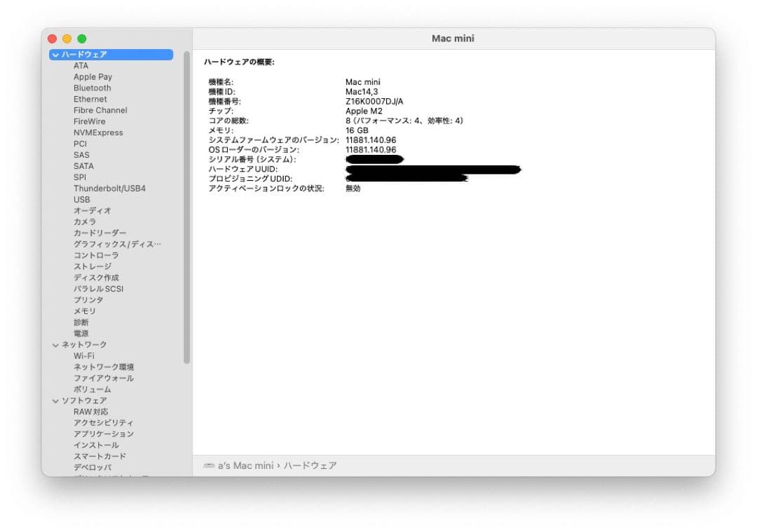Check the 電源 power information
Image resolution: width=757 pixels, height=532 pixels.
[x=81, y=333]
